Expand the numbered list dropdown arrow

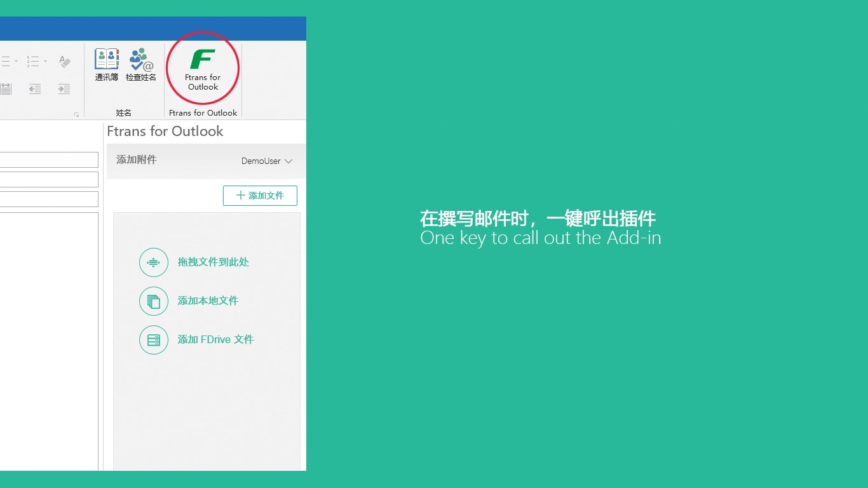pos(45,62)
